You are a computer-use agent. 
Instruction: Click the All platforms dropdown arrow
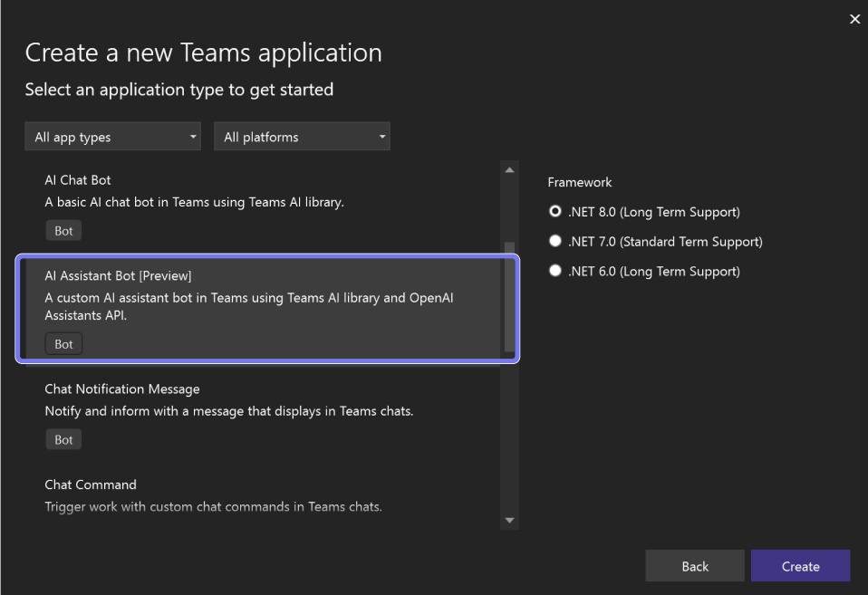(x=382, y=138)
